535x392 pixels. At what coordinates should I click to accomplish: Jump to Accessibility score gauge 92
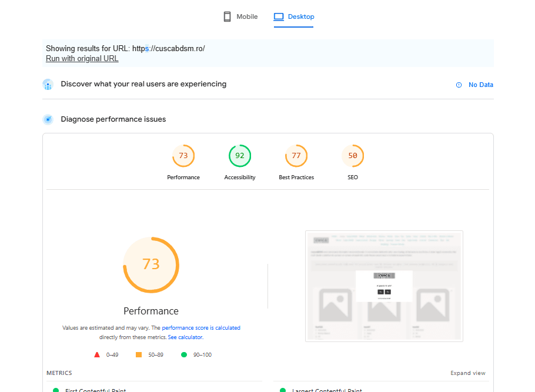[x=240, y=156]
